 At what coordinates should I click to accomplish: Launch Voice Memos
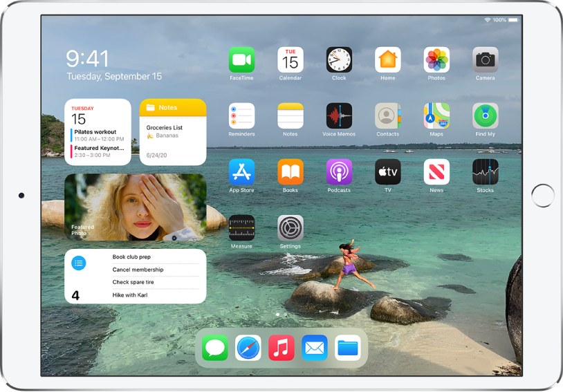[x=339, y=115]
